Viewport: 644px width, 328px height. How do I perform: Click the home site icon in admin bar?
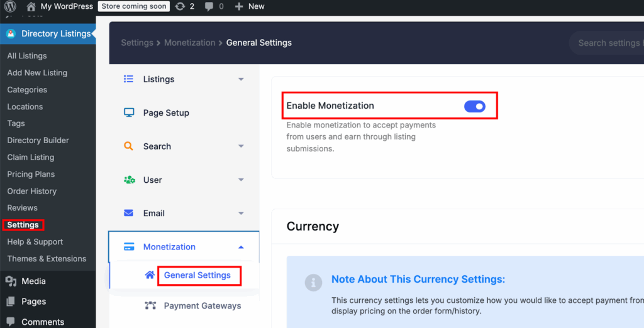[x=31, y=6]
